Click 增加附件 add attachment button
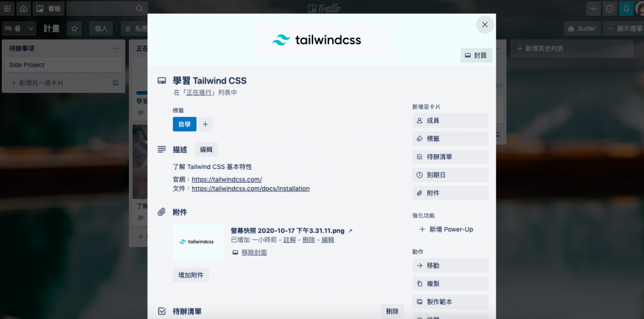Screen dimensions: 644x319 (x=191, y=275)
